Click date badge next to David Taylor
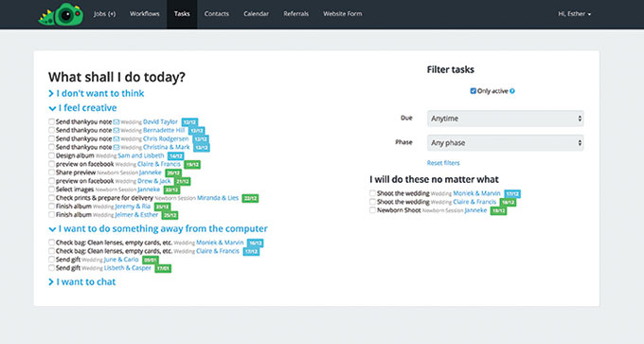The width and height of the screenshot is (644, 344). click(x=189, y=122)
